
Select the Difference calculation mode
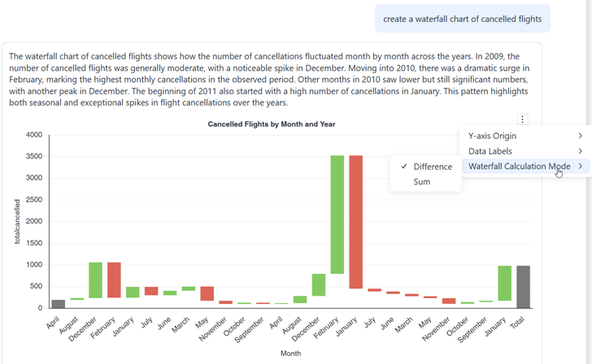tap(433, 167)
